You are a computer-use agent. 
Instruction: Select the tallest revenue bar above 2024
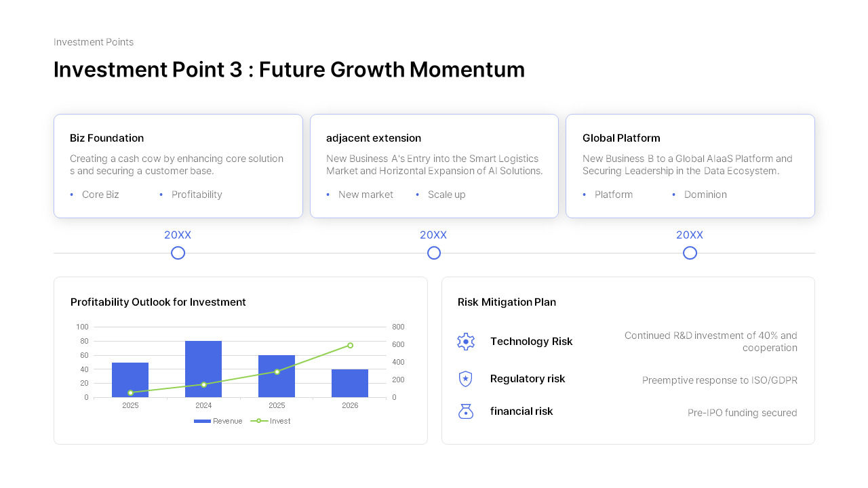(203, 369)
